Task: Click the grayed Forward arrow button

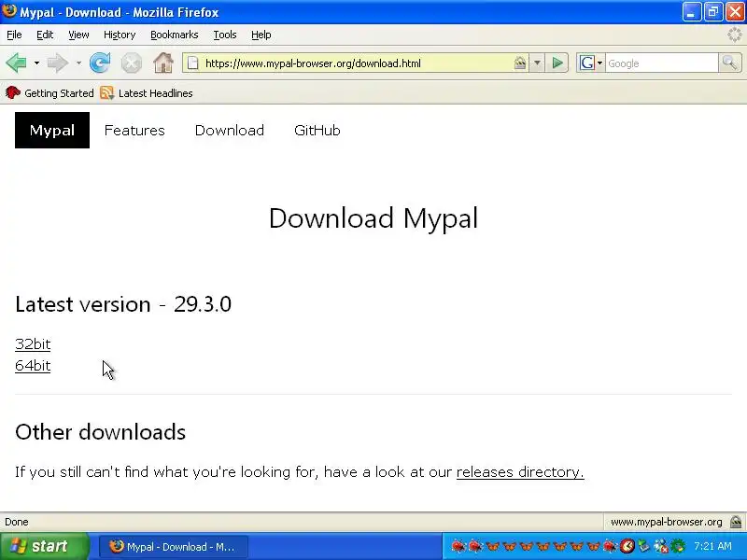Action: [x=58, y=63]
